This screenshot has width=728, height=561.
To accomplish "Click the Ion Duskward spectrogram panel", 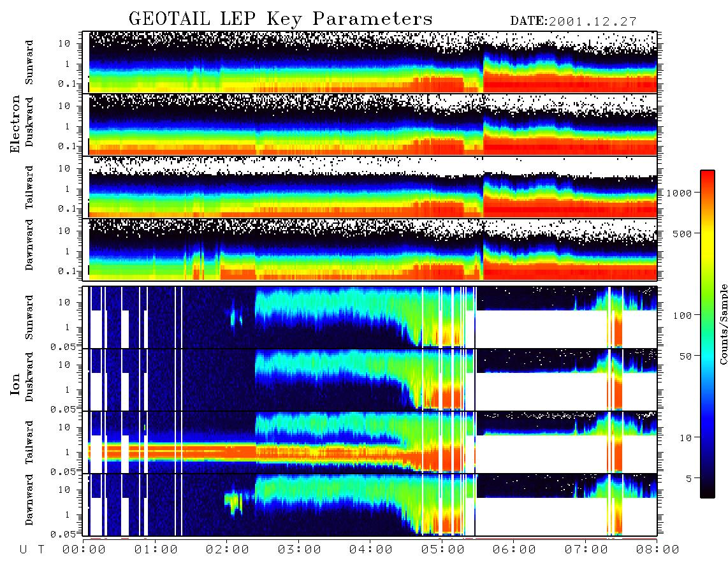I will pyautogui.click(x=370, y=379).
